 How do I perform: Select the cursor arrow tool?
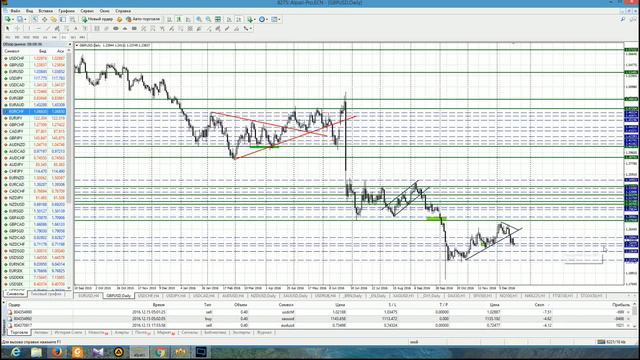[7, 29]
